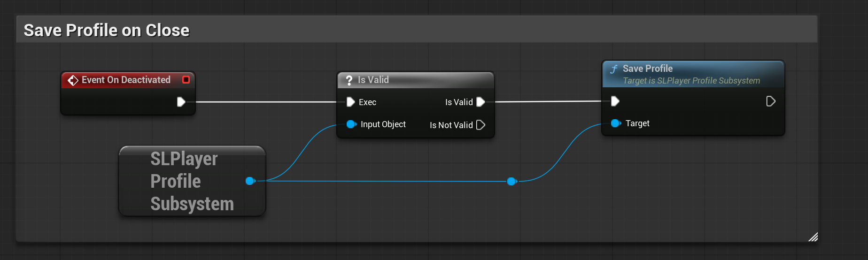Click the Event On Deactivated diamond icon
The image size is (868, 260).
click(x=73, y=80)
